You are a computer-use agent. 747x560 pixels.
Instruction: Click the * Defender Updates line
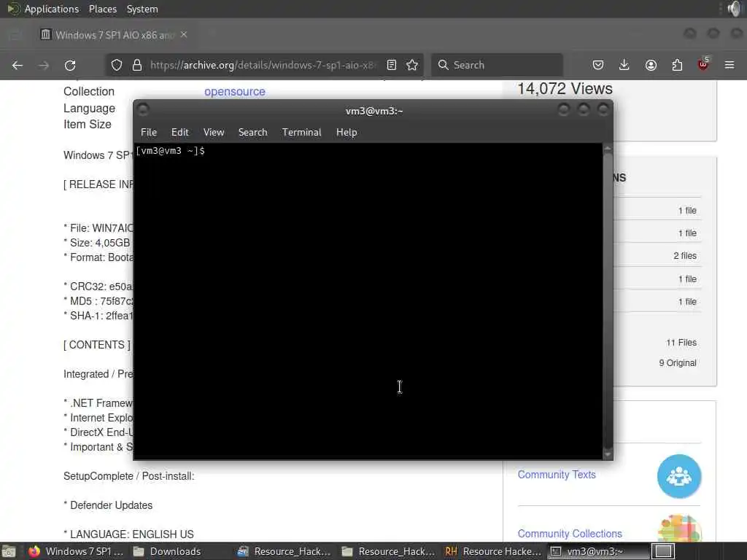108,505
